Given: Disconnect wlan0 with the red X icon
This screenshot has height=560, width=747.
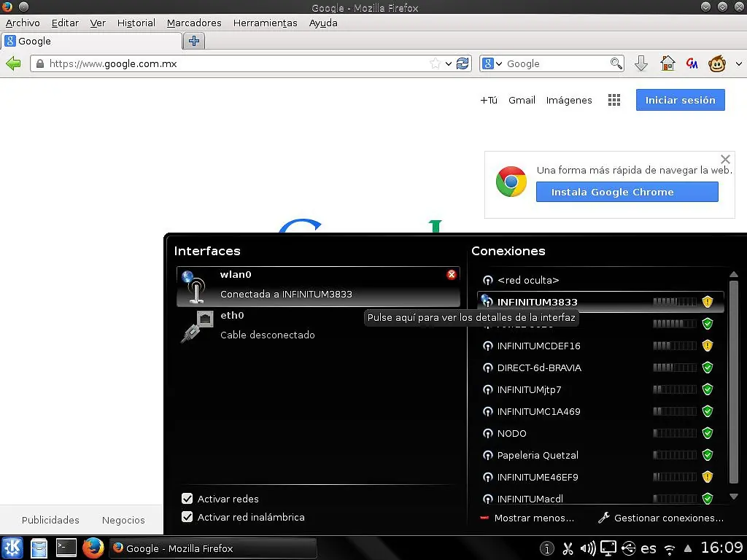Looking at the screenshot, I should [x=451, y=274].
